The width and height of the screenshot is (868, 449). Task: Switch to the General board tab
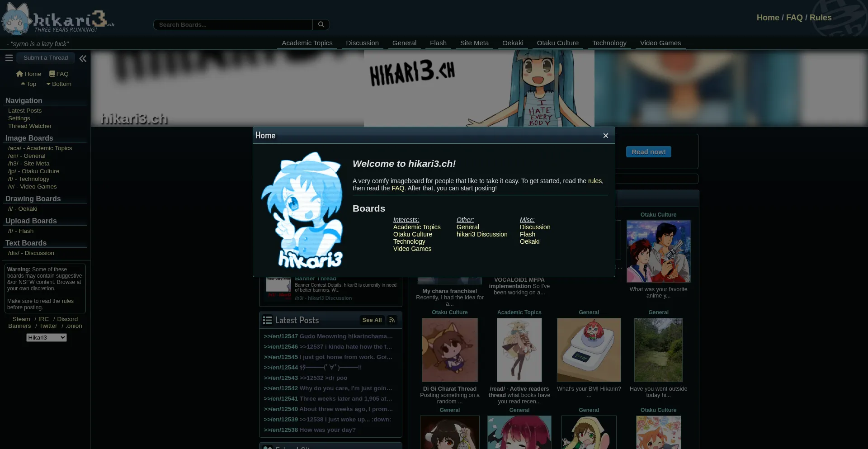[x=404, y=43]
